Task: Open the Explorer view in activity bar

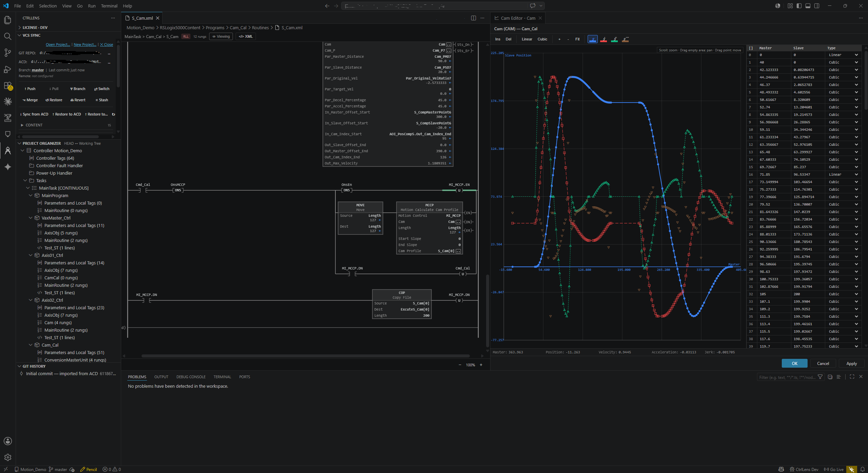Action: [7, 20]
